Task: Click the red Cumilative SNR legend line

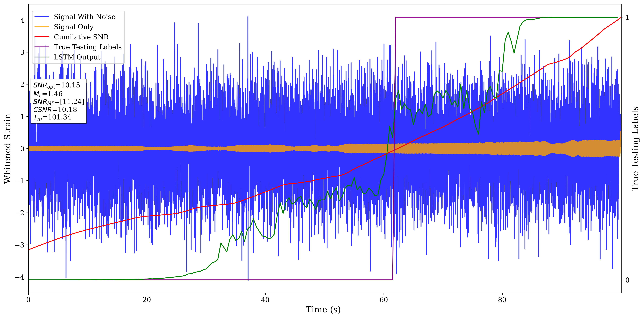Action: (x=42, y=37)
